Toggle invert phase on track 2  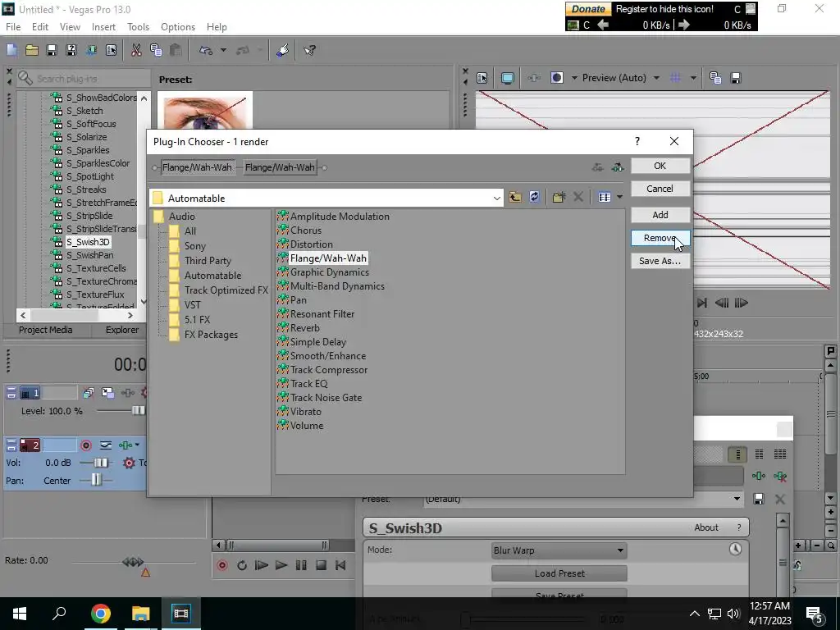pos(106,445)
